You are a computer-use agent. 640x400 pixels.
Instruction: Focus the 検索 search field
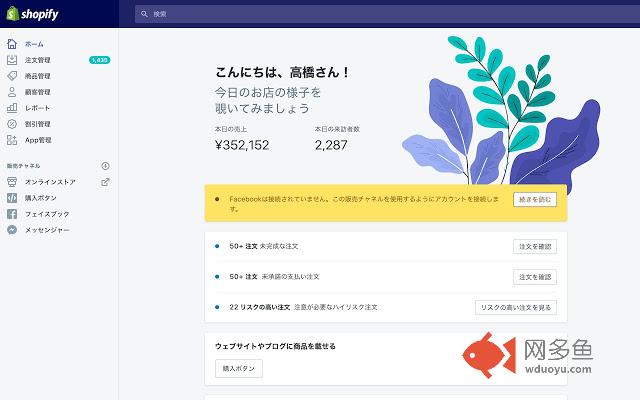pyautogui.click(x=387, y=14)
